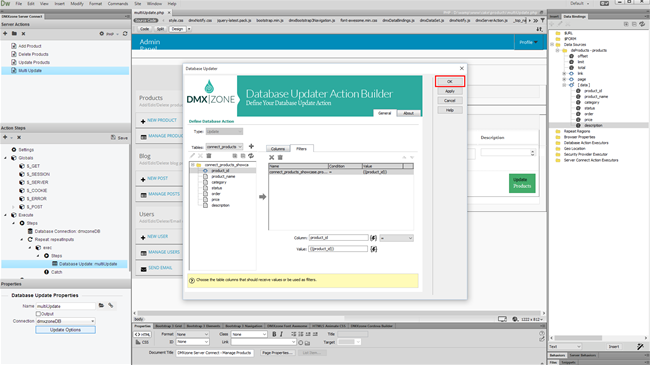Open dynamic data picker next to Value field
The height and width of the screenshot is (365, 650).
tap(374, 249)
